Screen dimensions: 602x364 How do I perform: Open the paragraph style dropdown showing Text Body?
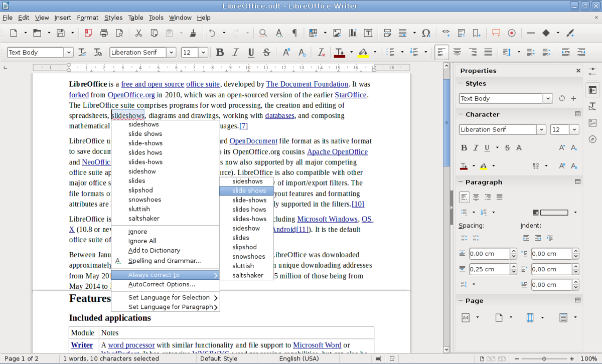coord(69,52)
